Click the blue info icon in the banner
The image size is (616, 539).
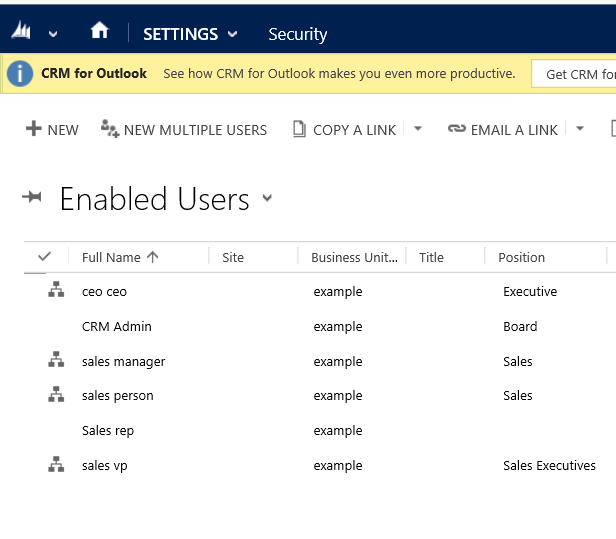pos(20,73)
